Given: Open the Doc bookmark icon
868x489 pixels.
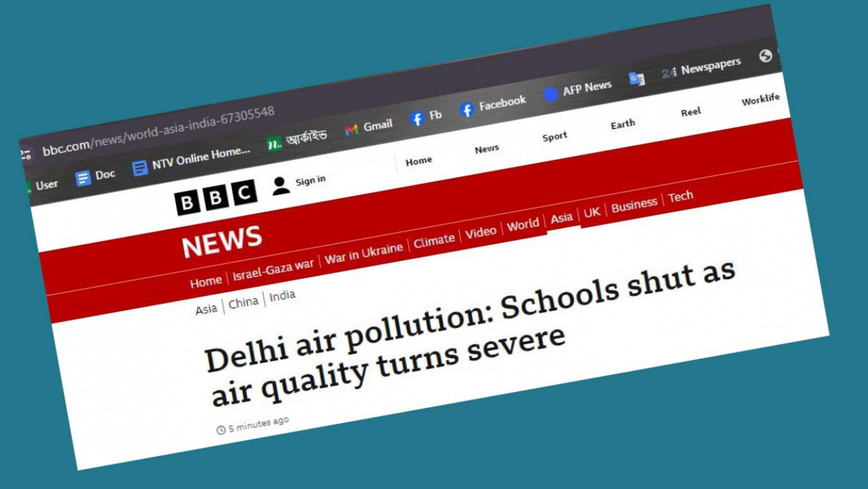Looking at the screenshot, I should click(x=83, y=179).
